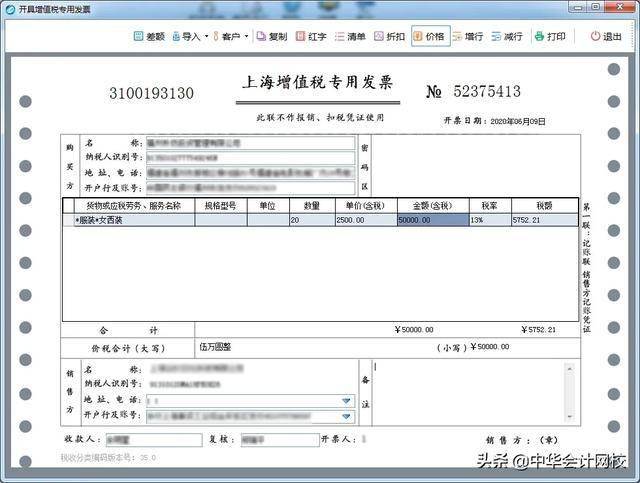Click the (小写) ¥50000.00 total
The height and width of the screenshot is (483, 640).
489,347
